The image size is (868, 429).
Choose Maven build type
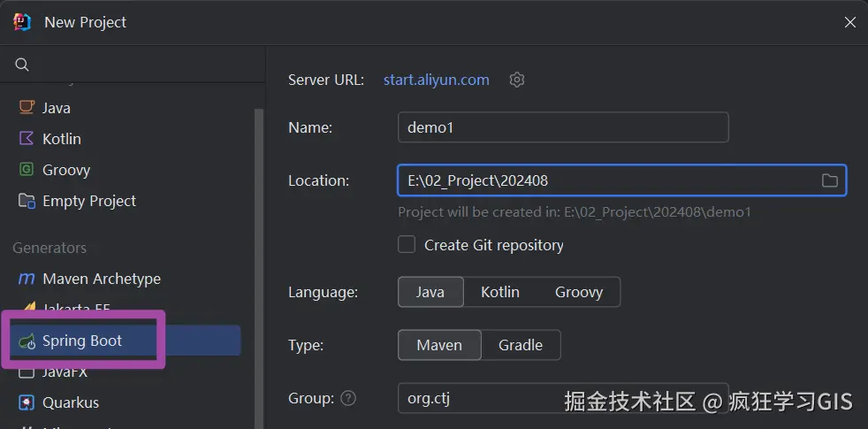click(x=439, y=345)
